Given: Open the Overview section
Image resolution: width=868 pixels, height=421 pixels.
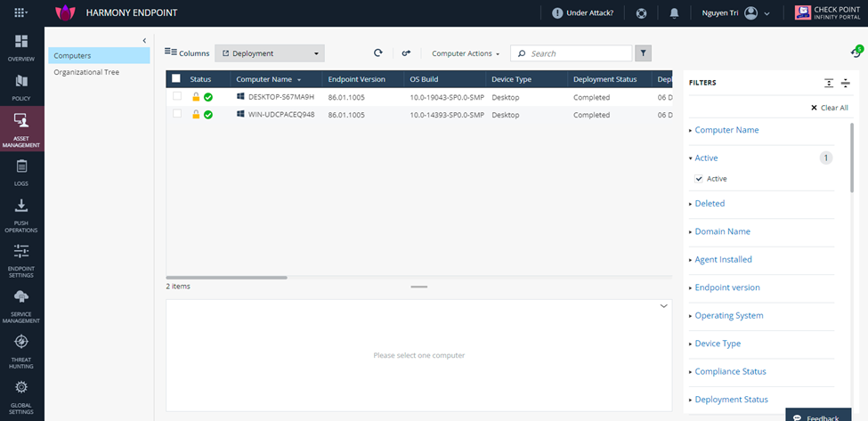Looking at the screenshot, I should [21, 48].
